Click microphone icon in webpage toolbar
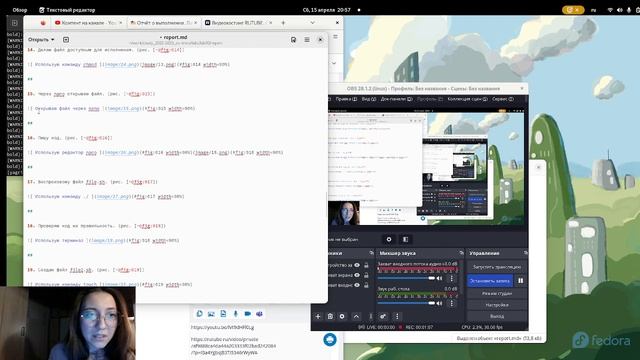The image size is (640, 360). tap(236, 313)
